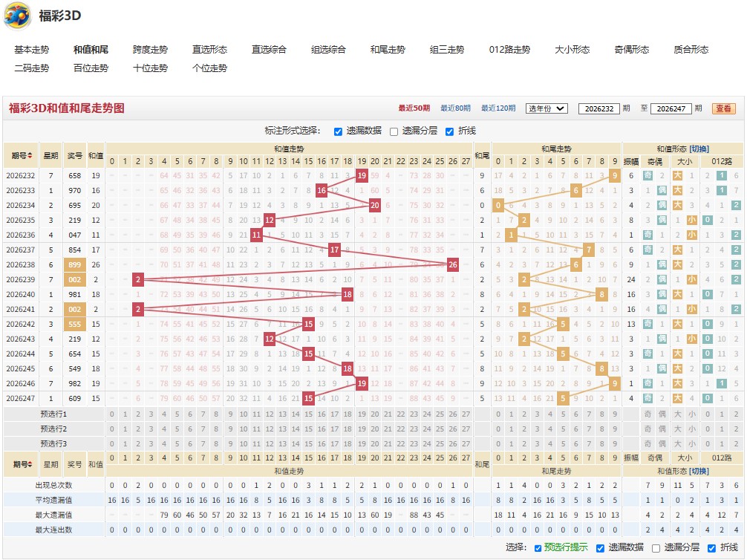
Task: Open the 跨度走势 tab
Action: pyautogui.click(x=151, y=50)
